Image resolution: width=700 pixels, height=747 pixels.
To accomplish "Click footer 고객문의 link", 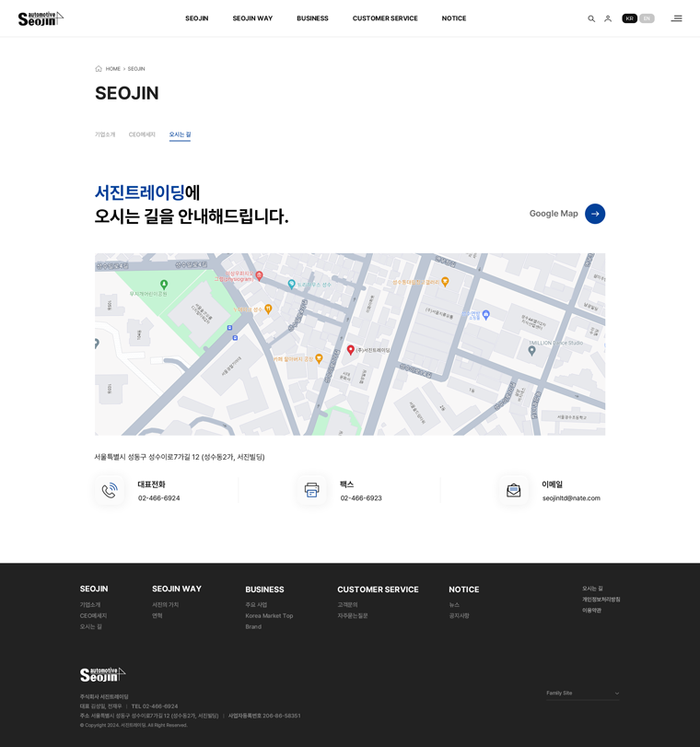I will [x=347, y=604].
